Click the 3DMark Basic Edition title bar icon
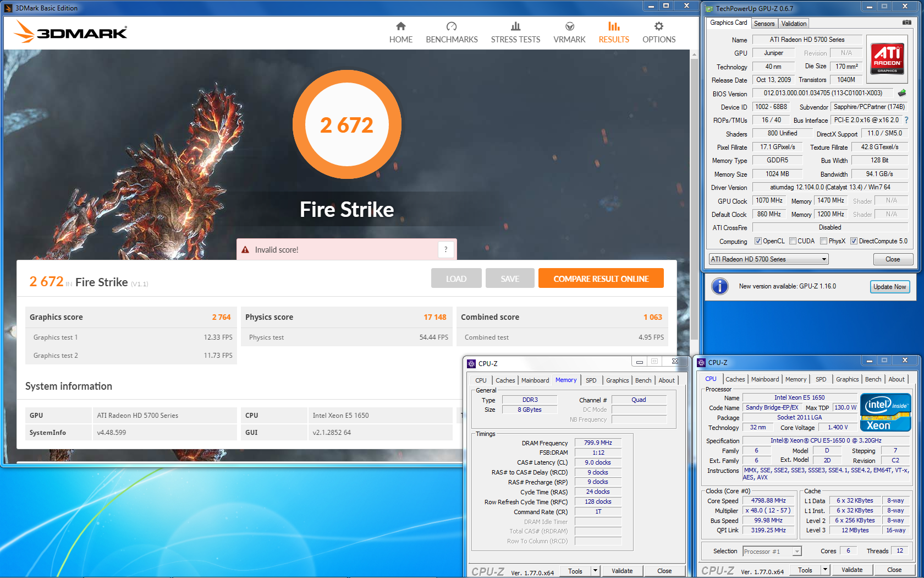The height and width of the screenshot is (578, 924). 8,8
